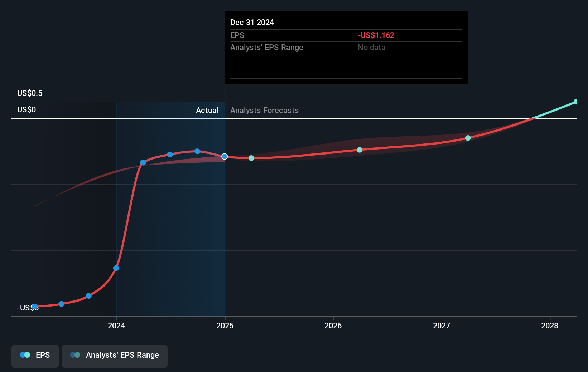This screenshot has width=588, height=372.
Task: Click the teal forecast endpoint at 2028
Action: click(x=576, y=102)
